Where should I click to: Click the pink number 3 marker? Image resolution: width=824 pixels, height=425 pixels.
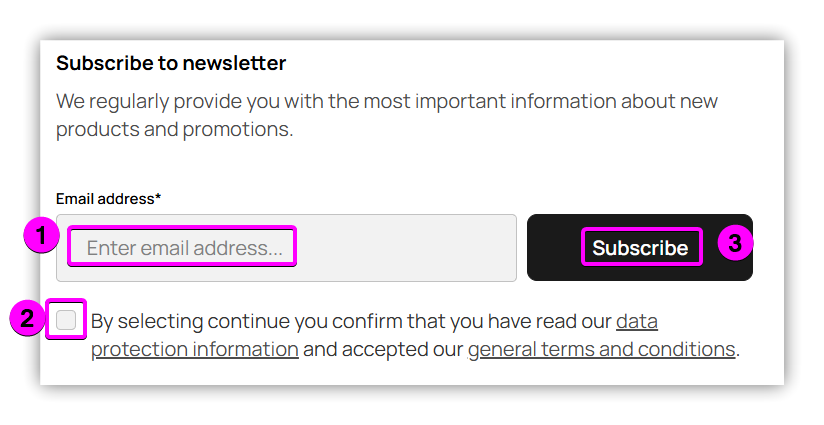pos(735,243)
